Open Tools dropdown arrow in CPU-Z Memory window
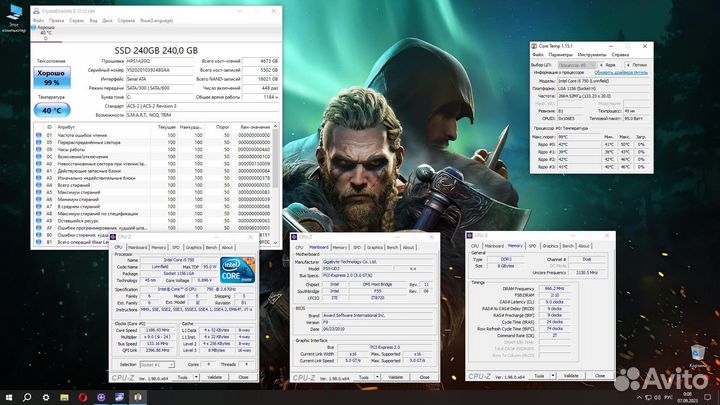The image size is (720, 405). point(553,376)
